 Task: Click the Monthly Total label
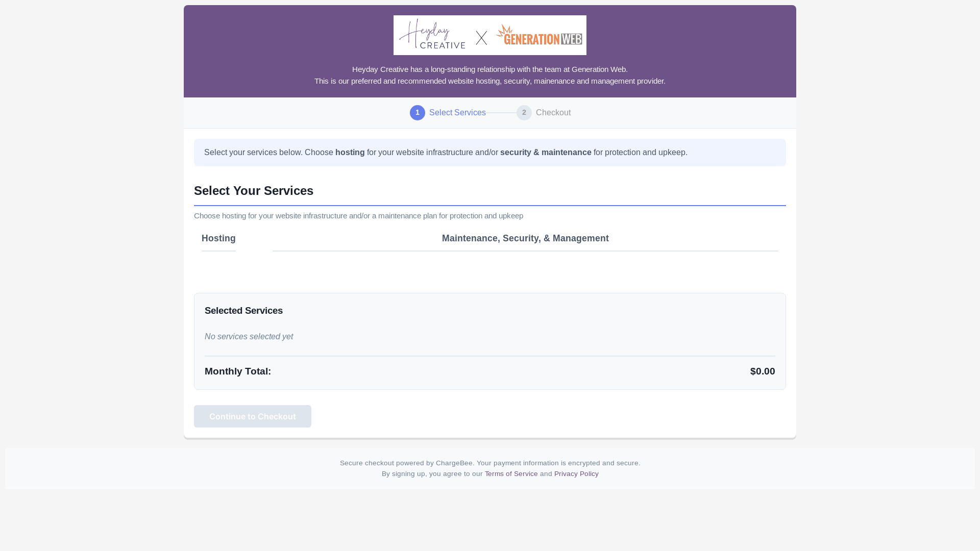[x=238, y=371]
